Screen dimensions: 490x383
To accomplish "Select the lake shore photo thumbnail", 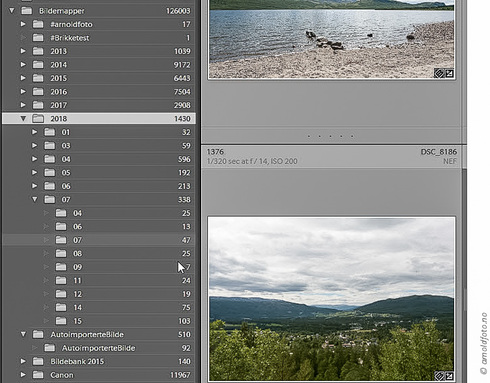I will pos(331,39).
